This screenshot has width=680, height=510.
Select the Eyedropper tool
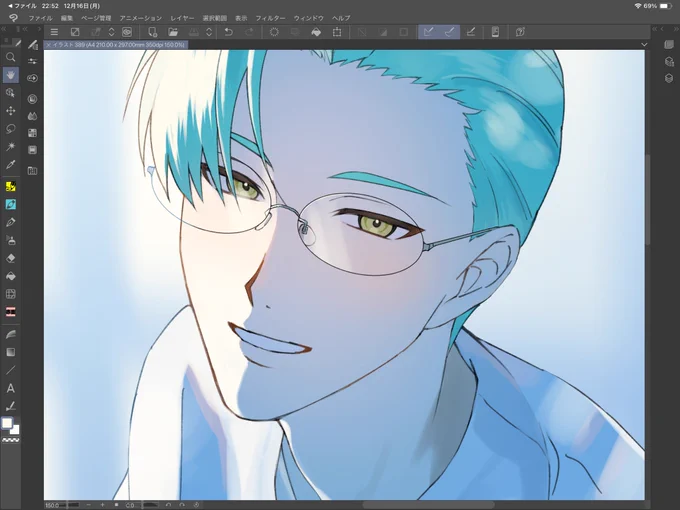10,164
